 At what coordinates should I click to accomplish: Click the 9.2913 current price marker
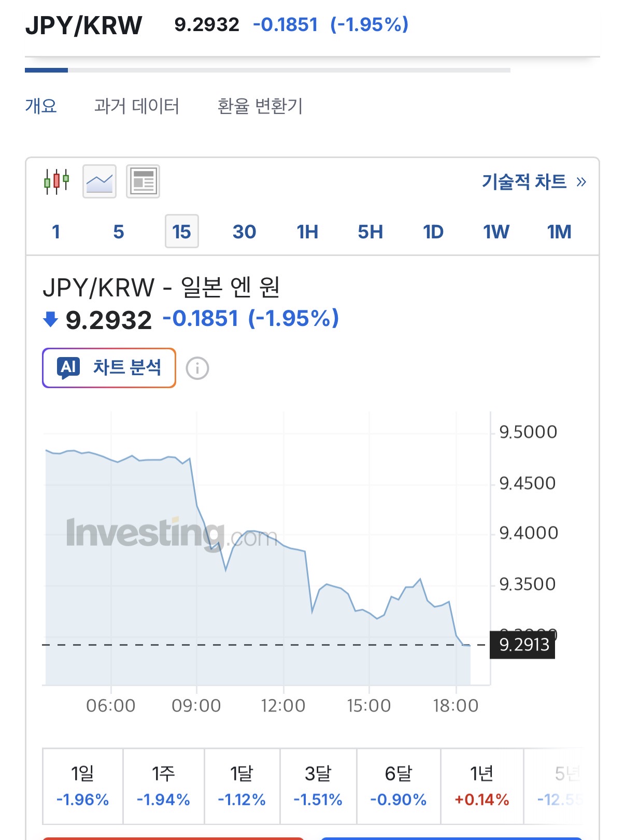click(522, 645)
